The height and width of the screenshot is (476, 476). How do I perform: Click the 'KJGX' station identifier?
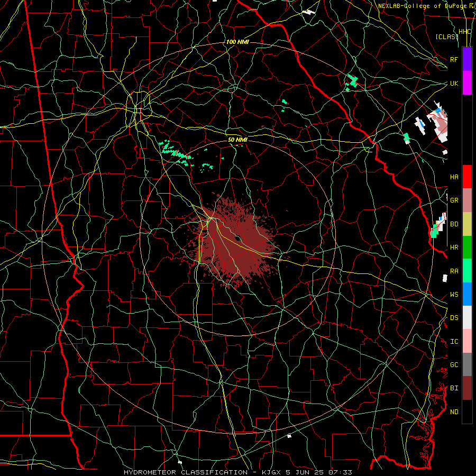(271, 472)
